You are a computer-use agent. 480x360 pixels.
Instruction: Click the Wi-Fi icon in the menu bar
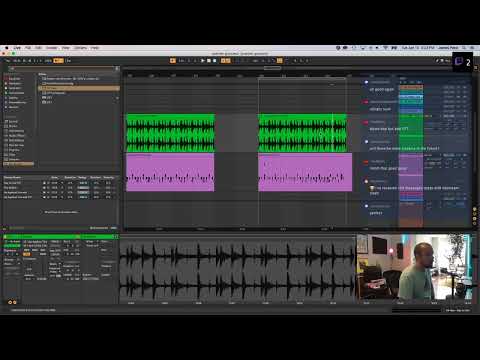point(386,48)
